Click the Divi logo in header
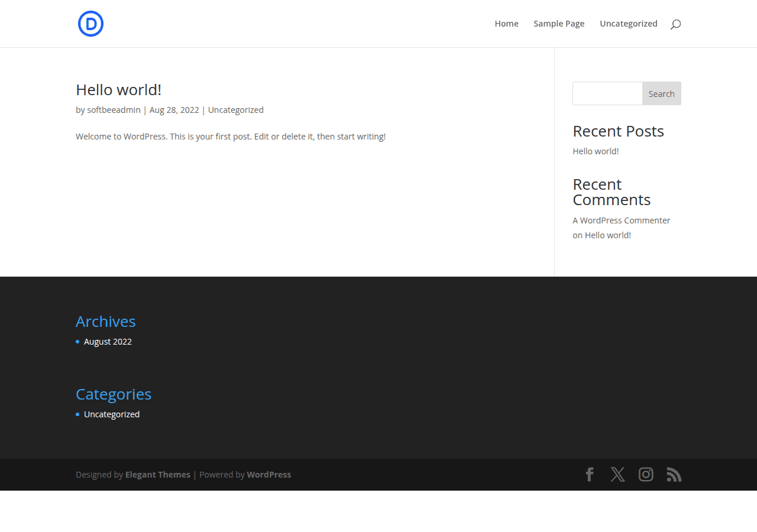 point(90,24)
